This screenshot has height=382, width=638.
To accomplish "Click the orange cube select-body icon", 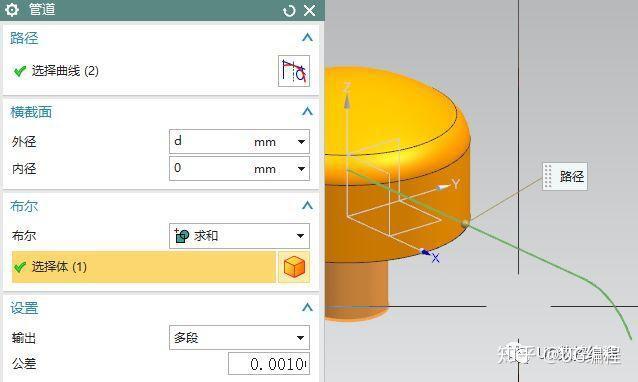I will click(294, 267).
